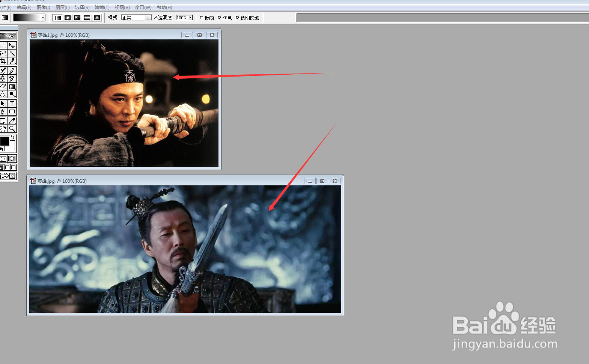
Task: Select the Zoom magnifier tool
Action: (12, 129)
